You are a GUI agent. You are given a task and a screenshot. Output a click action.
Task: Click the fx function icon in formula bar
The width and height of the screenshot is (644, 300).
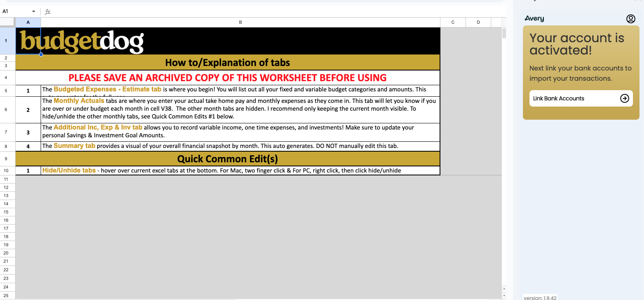[x=48, y=12]
